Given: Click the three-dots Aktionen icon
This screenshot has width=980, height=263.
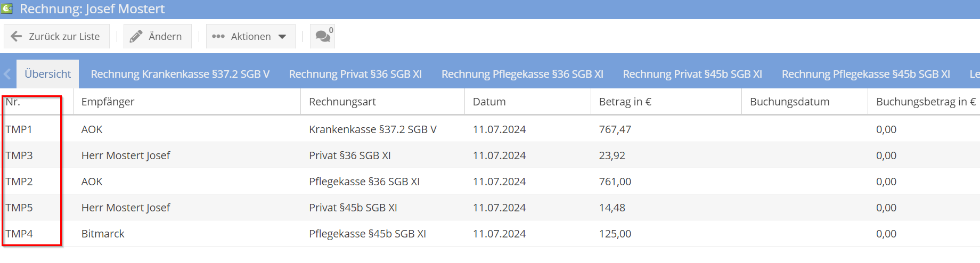Looking at the screenshot, I should pos(218,36).
